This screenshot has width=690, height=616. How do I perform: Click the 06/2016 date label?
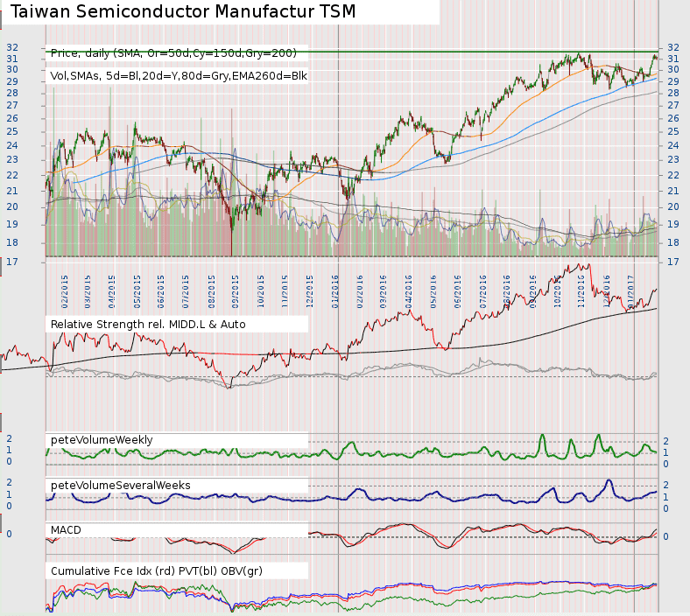click(x=458, y=291)
